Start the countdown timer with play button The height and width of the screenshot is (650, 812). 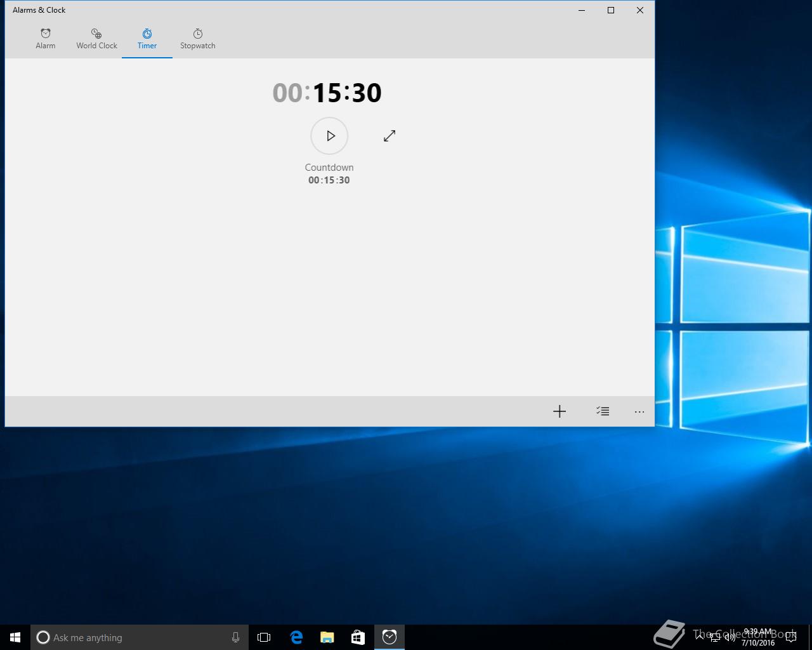(x=329, y=136)
